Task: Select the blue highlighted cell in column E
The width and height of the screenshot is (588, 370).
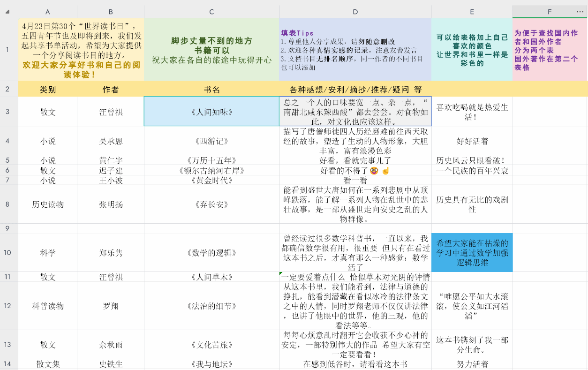Action: click(x=472, y=252)
